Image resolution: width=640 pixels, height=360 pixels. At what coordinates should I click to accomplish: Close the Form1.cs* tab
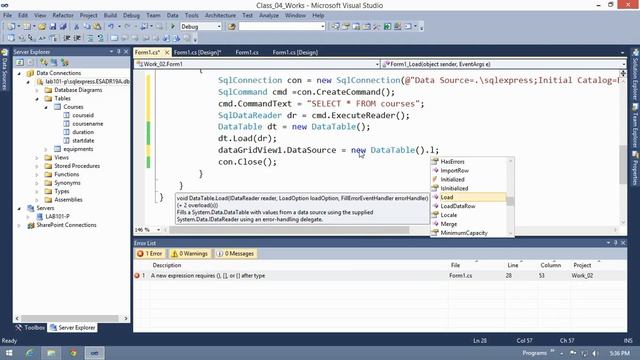167,52
